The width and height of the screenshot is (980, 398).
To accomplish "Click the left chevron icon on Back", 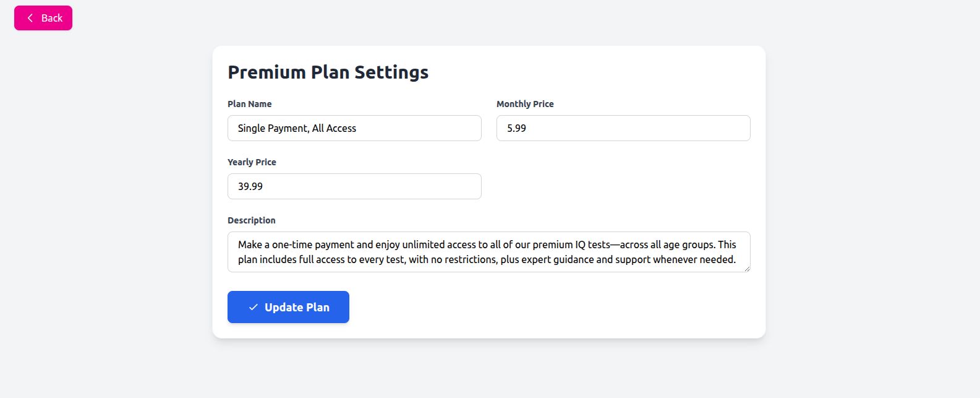I will (x=30, y=18).
